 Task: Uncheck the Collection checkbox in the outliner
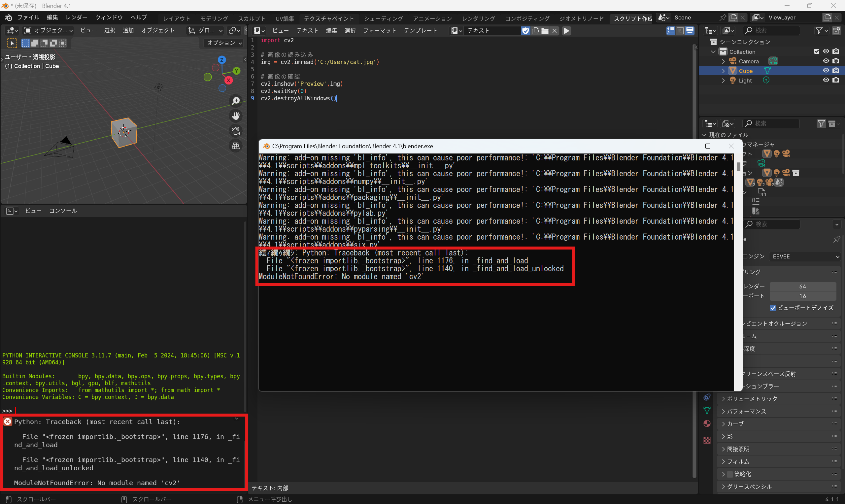tap(817, 51)
